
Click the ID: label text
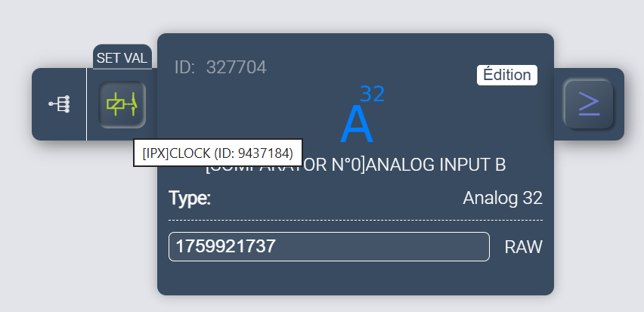185,67
